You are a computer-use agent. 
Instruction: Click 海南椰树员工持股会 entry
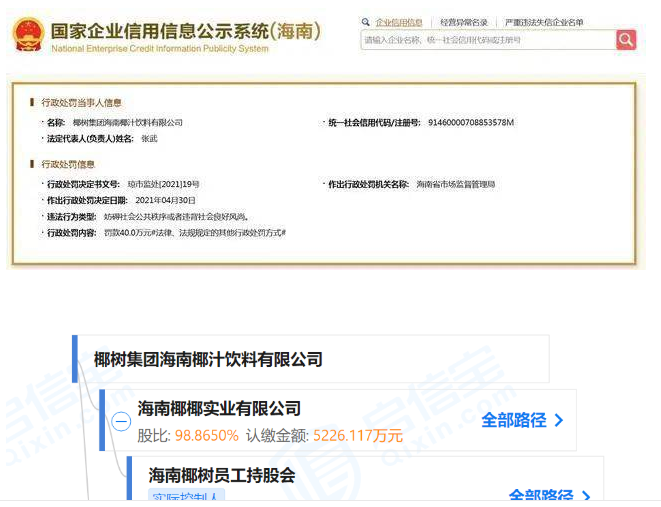click(x=222, y=475)
